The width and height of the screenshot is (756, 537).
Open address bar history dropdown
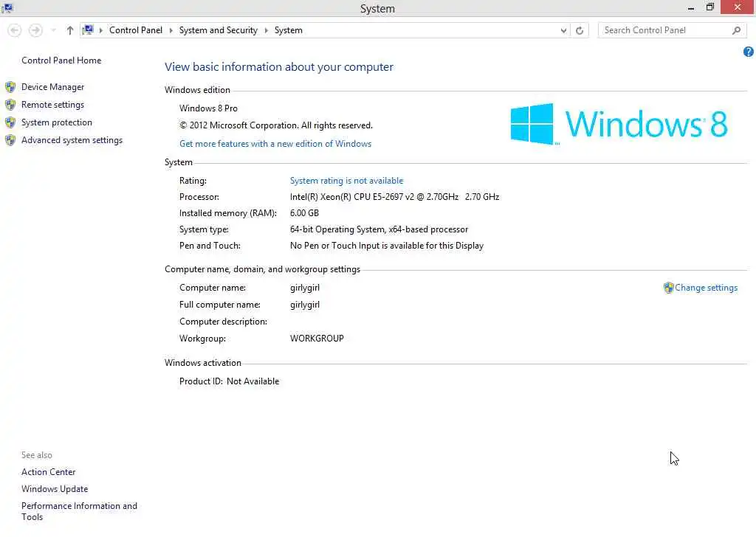coord(563,30)
